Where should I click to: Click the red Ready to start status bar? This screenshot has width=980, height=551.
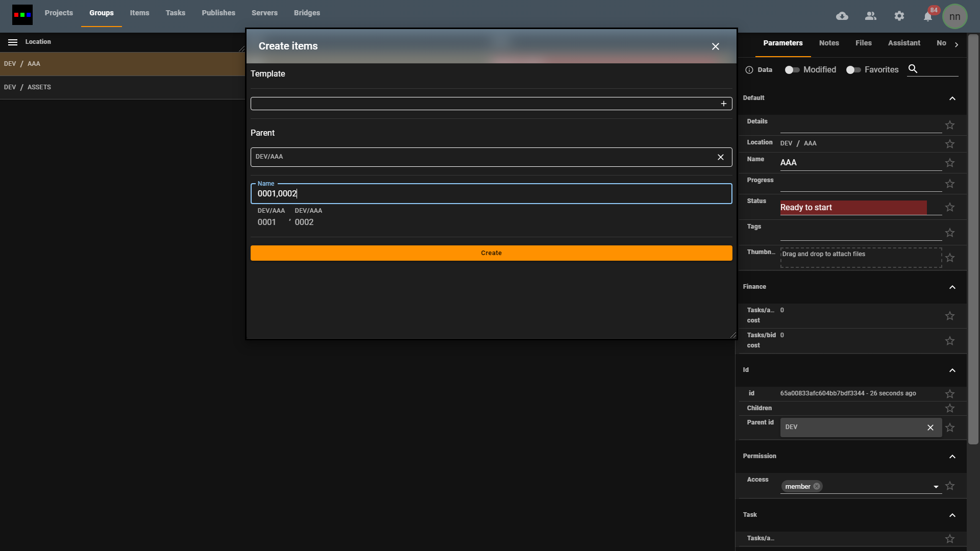pos(853,208)
